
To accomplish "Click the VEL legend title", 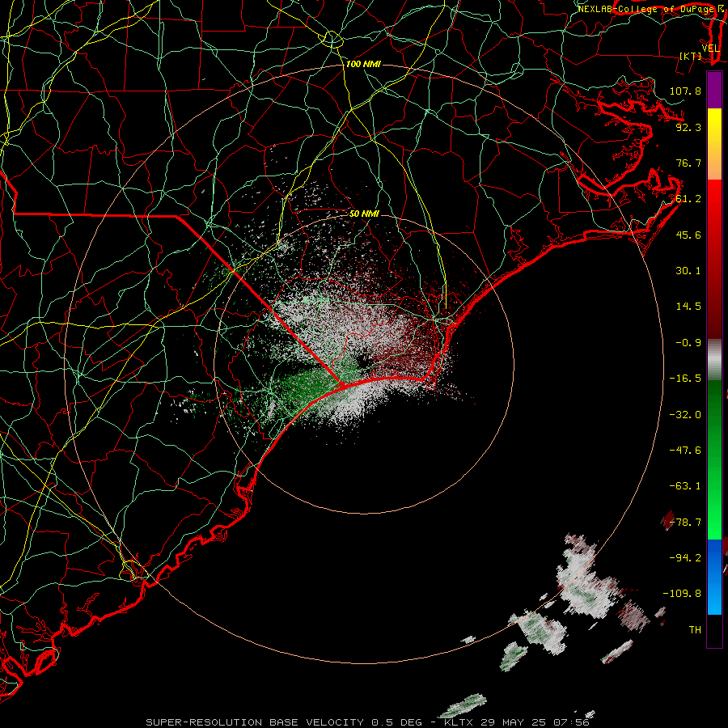I will tap(710, 49).
